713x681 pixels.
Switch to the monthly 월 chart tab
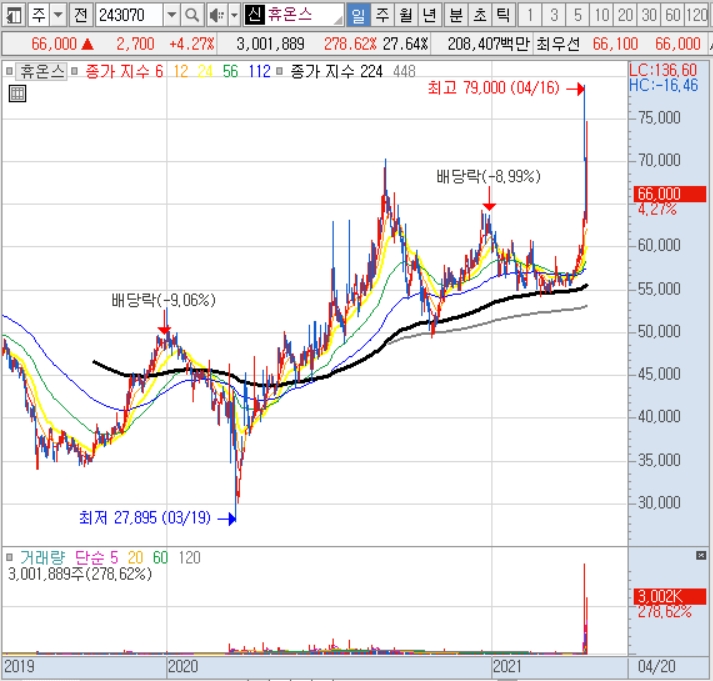click(406, 15)
